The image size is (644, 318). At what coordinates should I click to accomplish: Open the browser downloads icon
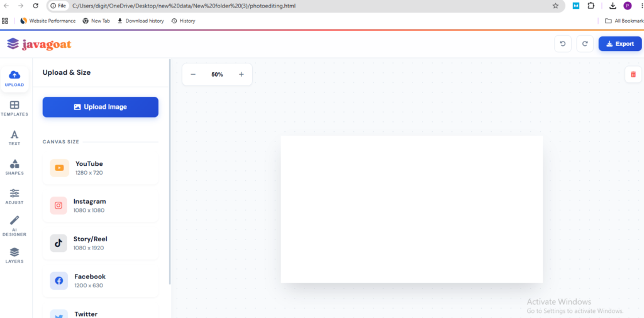pyautogui.click(x=613, y=6)
